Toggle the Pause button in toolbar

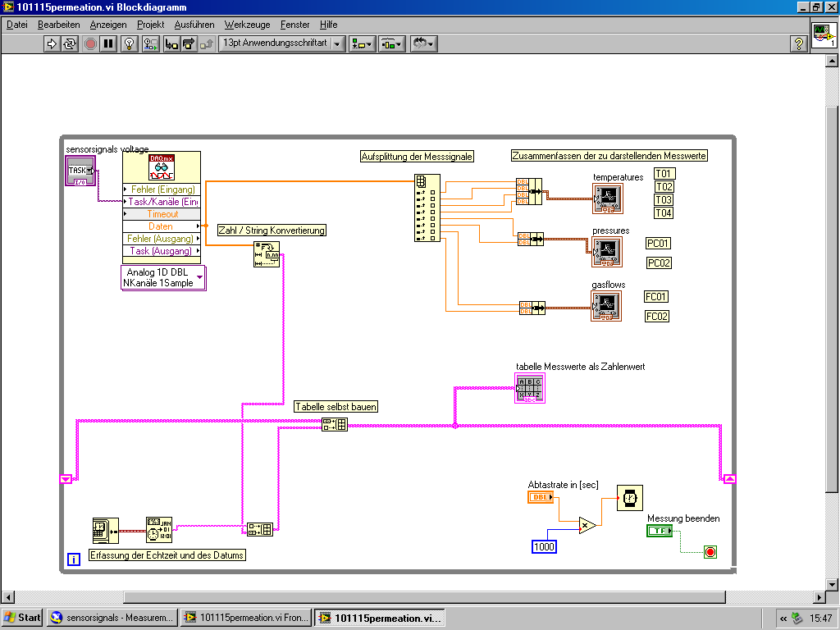pos(108,43)
